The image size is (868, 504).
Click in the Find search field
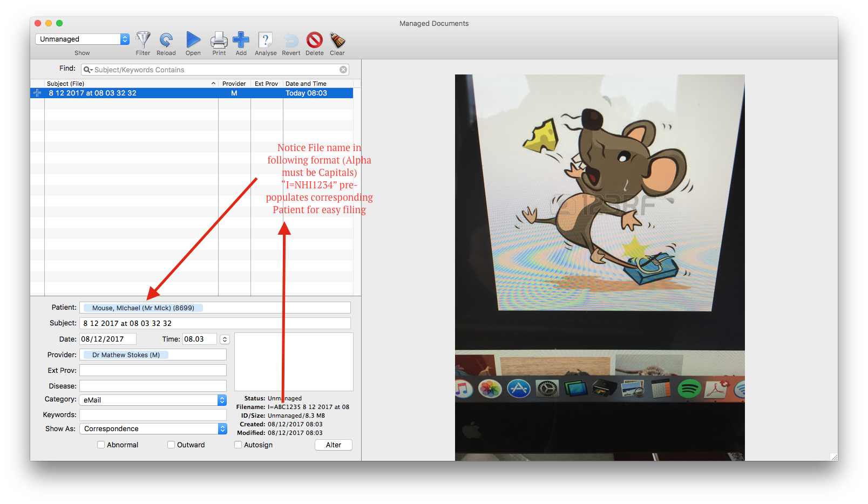[x=216, y=70]
